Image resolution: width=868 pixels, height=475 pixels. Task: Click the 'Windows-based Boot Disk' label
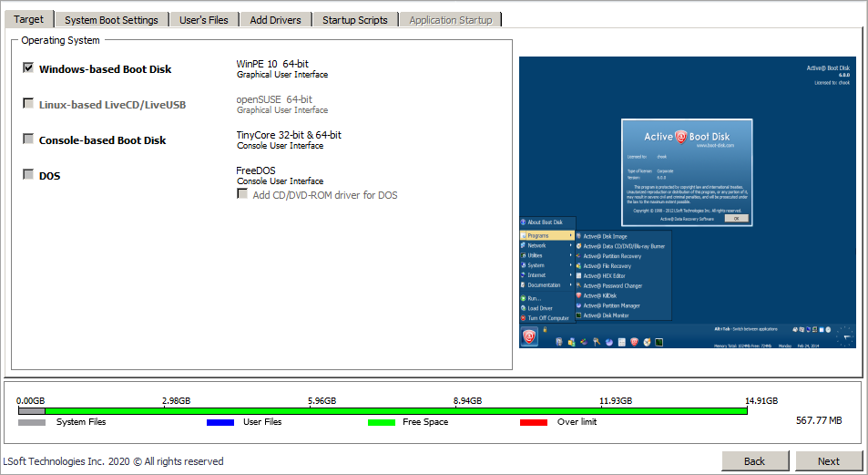pos(105,69)
